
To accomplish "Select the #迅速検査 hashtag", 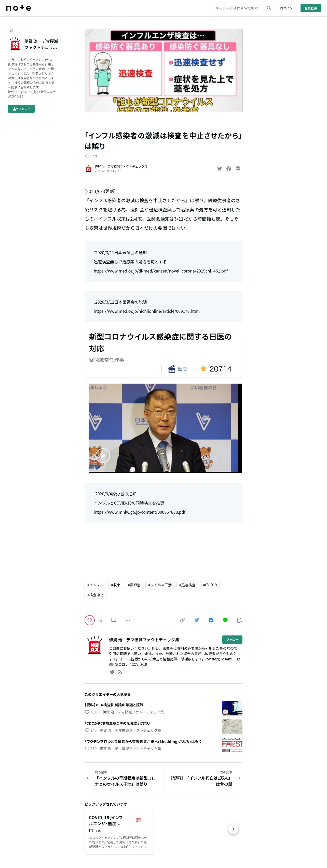I will tap(187, 585).
